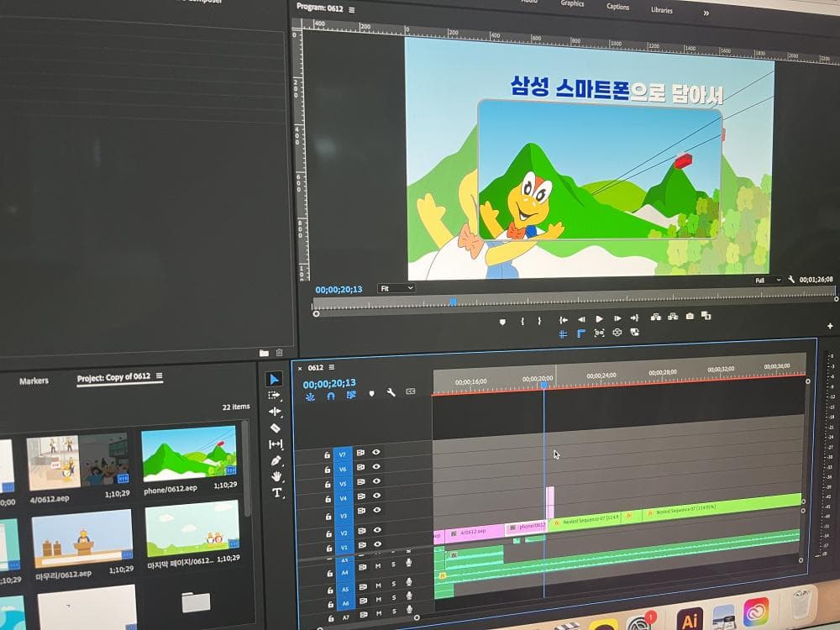
Task: Go to Out point in Program monitor
Action: (635, 318)
